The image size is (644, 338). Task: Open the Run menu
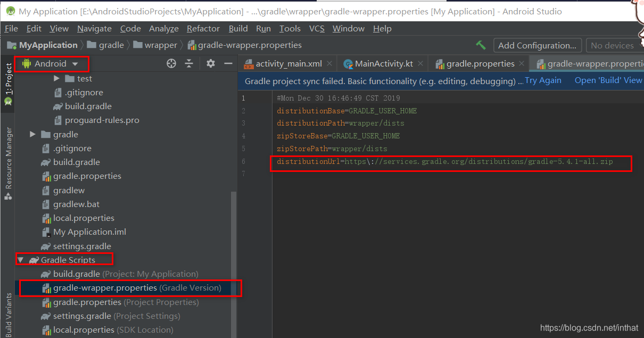click(263, 28)
